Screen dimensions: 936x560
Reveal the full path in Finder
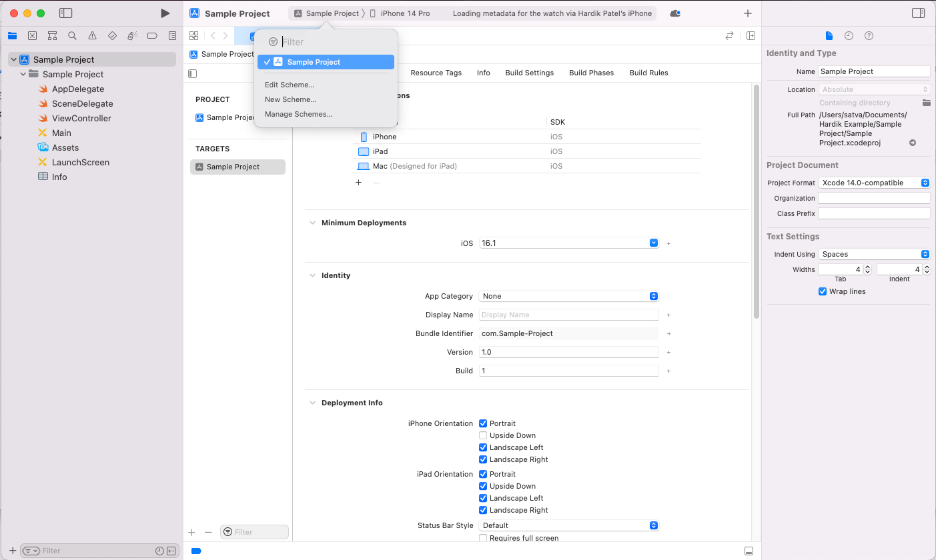913,143
